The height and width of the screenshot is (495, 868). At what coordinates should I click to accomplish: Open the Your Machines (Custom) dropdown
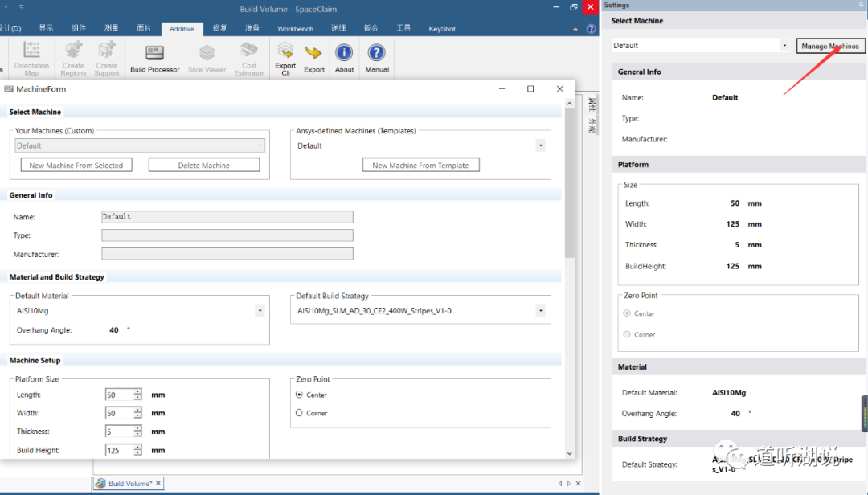tap(260, 145)
